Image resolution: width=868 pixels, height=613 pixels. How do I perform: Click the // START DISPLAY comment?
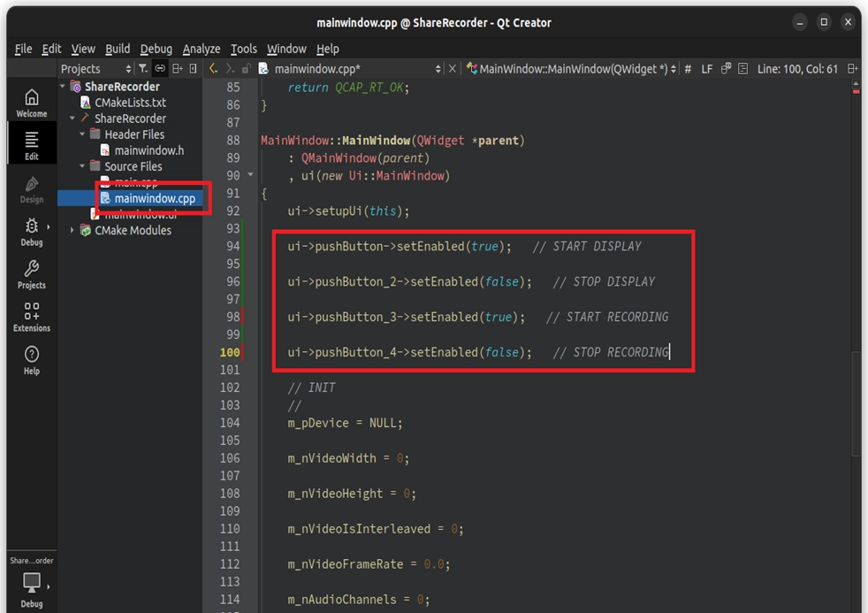587,246
